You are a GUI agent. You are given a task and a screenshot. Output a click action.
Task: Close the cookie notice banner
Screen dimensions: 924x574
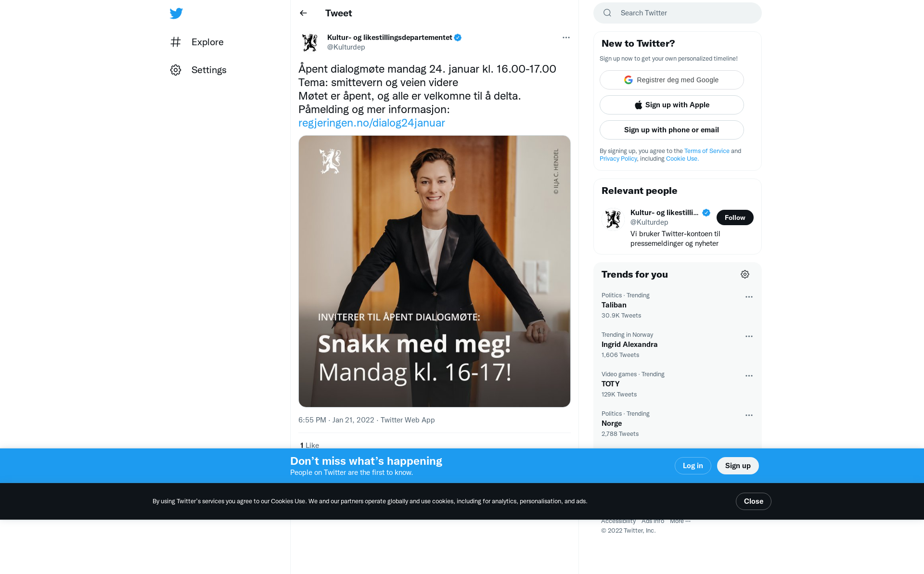click(753, 501)
